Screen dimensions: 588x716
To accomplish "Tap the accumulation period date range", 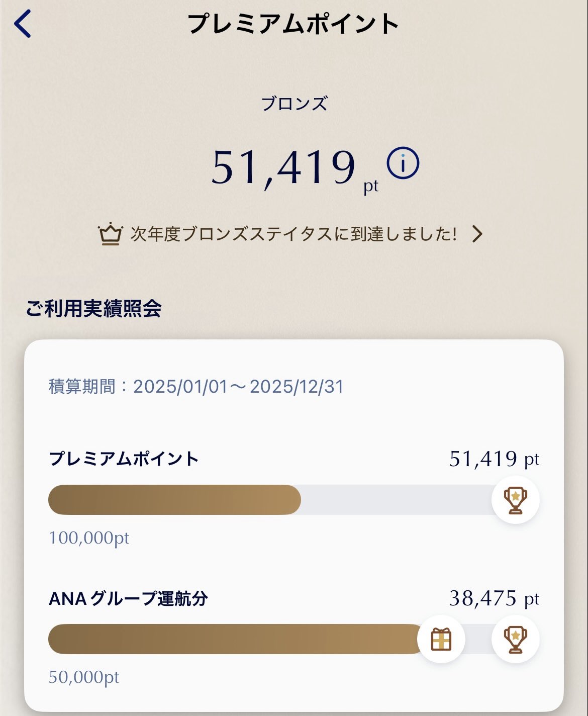I will 196,387.
